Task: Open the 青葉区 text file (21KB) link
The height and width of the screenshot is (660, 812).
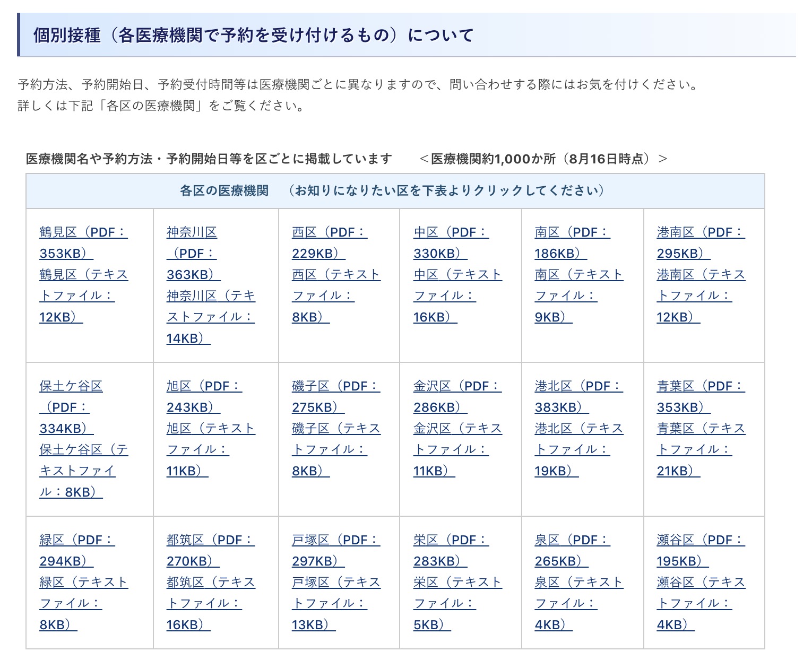Action: [701, 450]
